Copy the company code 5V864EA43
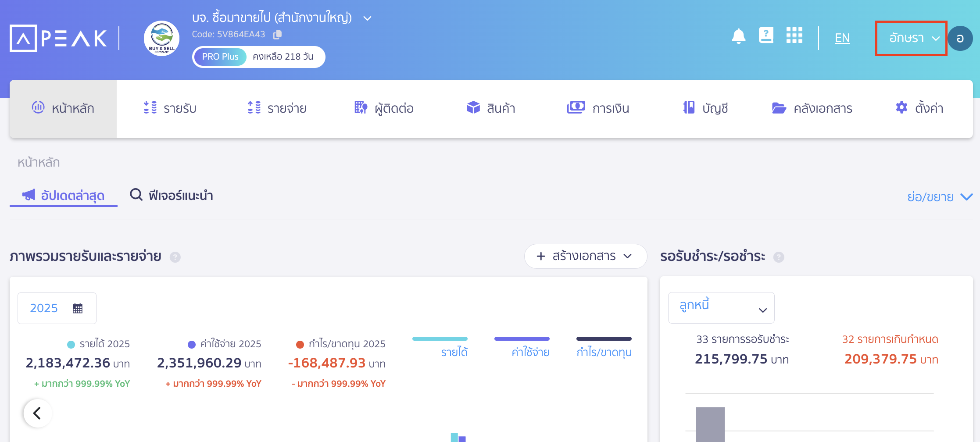Viewport: 980px width, 442px height. click(x=277, y=34)
